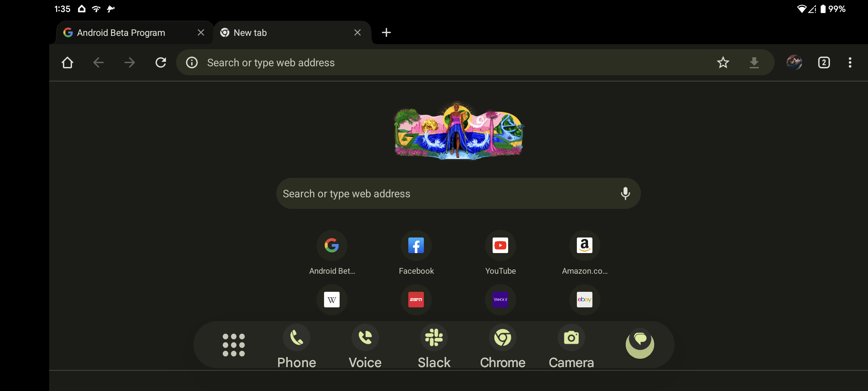Open the downloads icon in the toolbar
The image size is (868, 391).
point(754,62)
